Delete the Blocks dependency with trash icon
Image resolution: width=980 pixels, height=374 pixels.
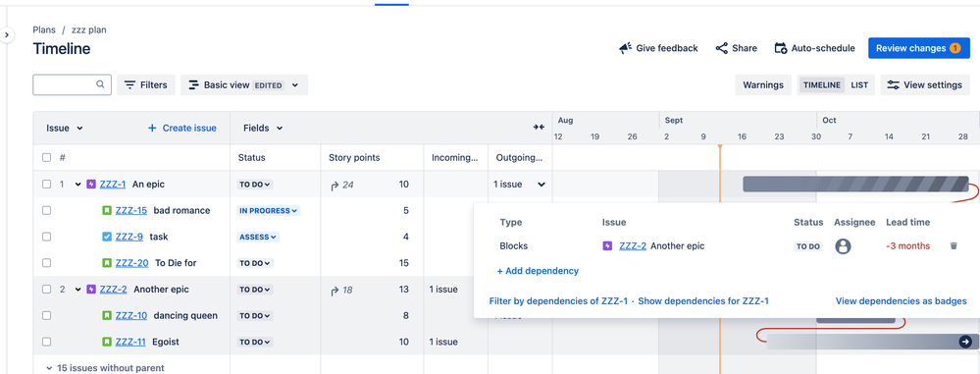(x=954, y=246)
